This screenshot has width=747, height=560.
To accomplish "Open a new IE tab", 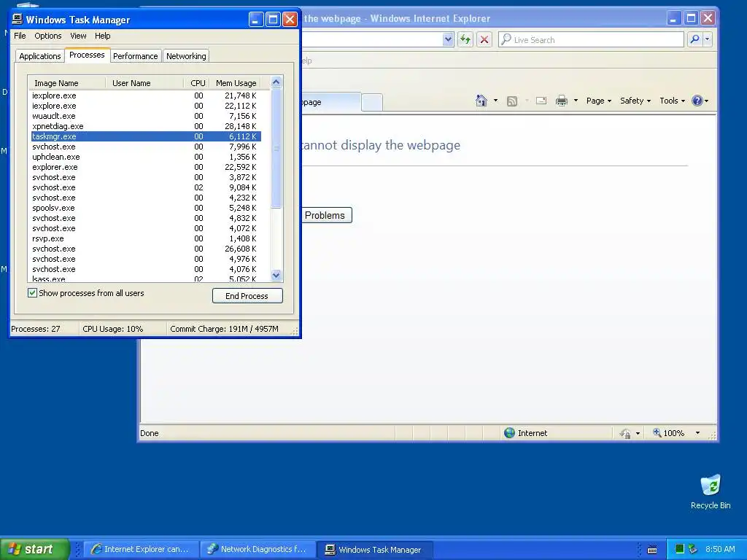I will [371, 102].
